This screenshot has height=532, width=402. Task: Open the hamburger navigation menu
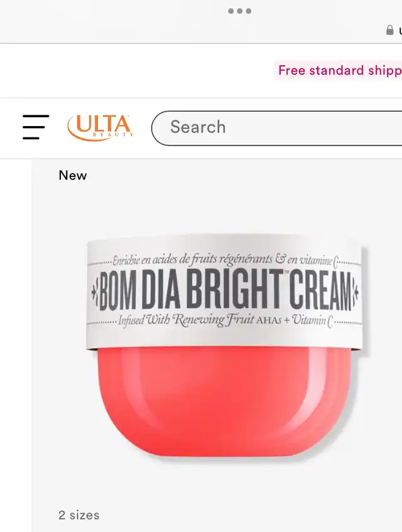pyautogui.click(x=36, y=127)
